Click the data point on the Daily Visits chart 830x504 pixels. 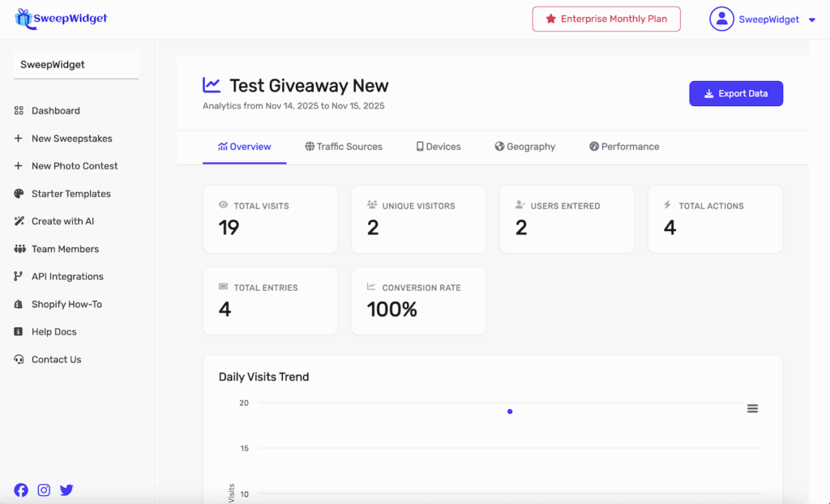[510, 412]
